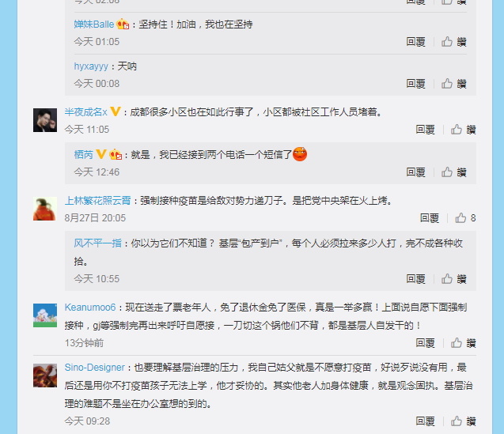Like the comment by 婵妹Balle
Image resolution: width=504 pixels, height=434 pixels.
coord(453,42)
